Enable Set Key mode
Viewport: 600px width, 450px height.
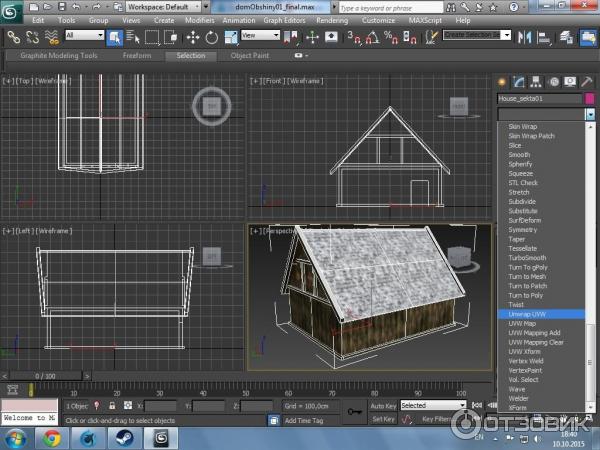click(x=383, y=420)
